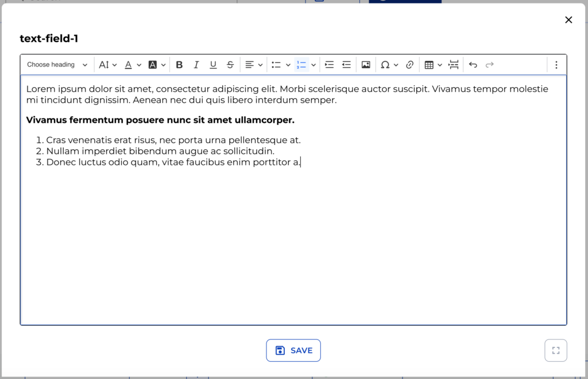The width and height of the screenshot is (588, 379).
Task: Redo using the redo arrow icon
Action: 490,64
